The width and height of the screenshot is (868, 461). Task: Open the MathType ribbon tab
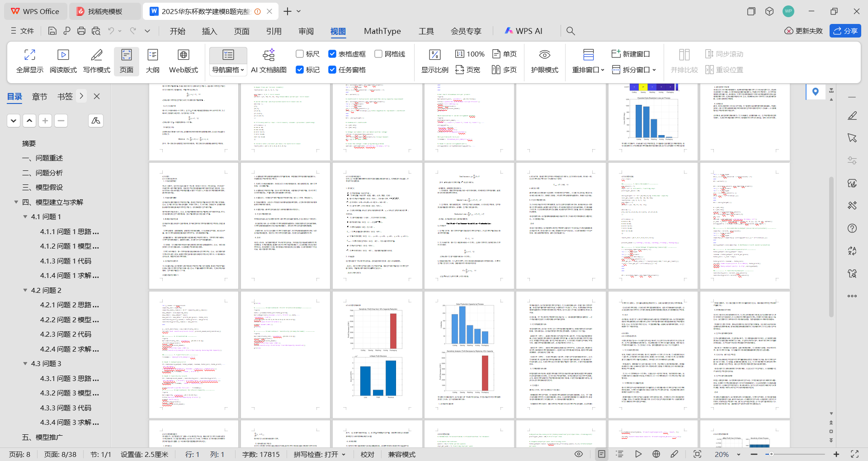coord(382,31)
